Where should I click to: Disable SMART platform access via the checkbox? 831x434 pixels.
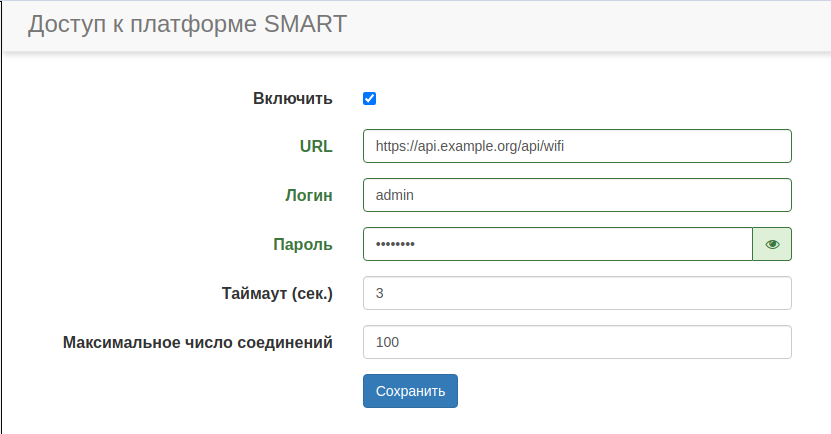click(x=369, y=98)
